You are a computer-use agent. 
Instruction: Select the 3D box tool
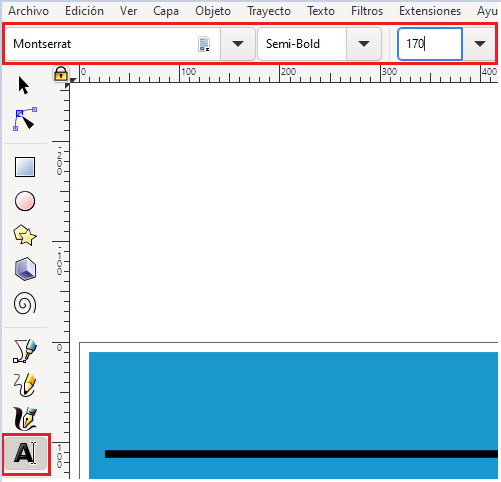point(25,269)
